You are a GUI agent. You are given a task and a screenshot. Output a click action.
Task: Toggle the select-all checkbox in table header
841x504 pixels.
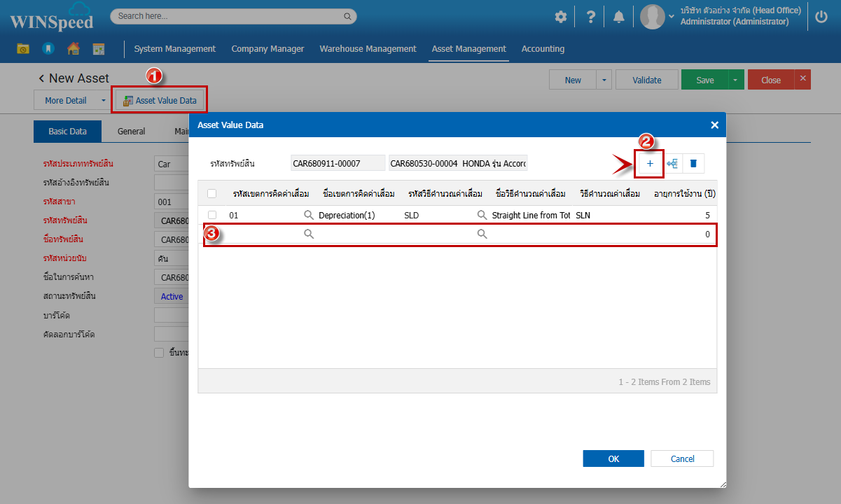click(x=212, y=194)
